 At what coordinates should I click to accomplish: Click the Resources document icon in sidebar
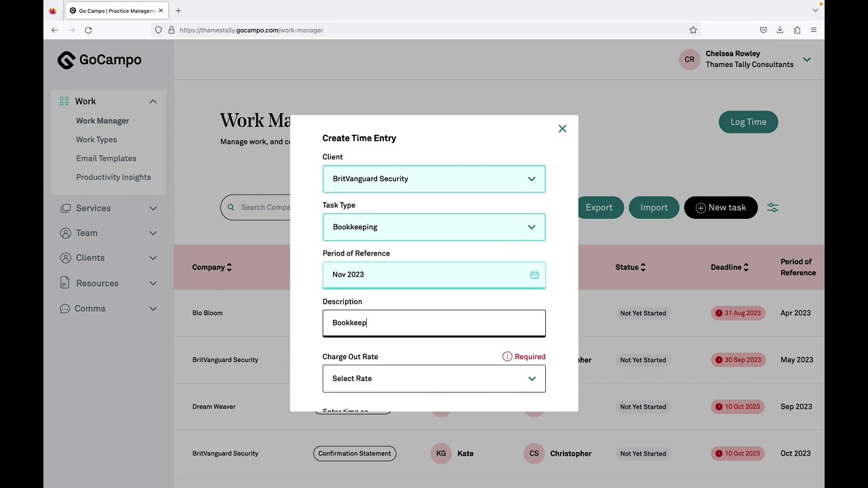[65, 283]
